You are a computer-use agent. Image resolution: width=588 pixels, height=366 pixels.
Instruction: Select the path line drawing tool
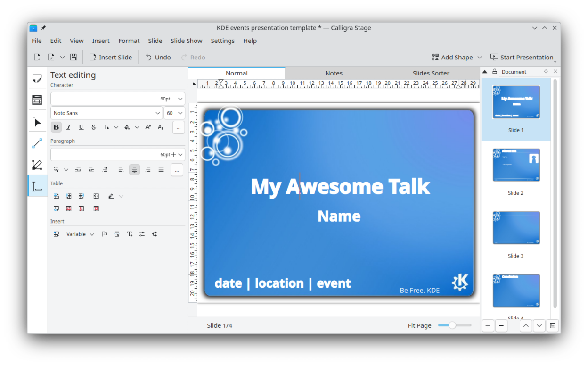(37, 144)
